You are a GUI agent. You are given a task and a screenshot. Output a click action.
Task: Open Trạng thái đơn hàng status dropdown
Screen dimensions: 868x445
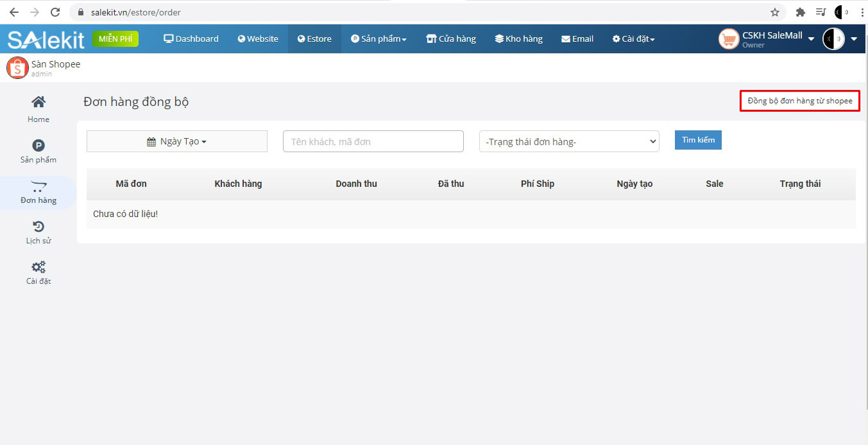coord(569,141)
